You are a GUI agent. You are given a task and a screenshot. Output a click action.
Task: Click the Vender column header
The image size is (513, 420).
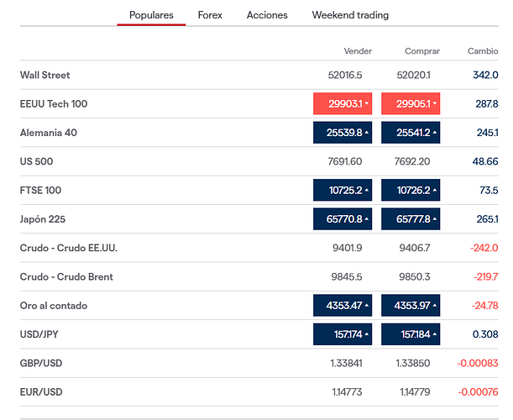coord(358,51)
